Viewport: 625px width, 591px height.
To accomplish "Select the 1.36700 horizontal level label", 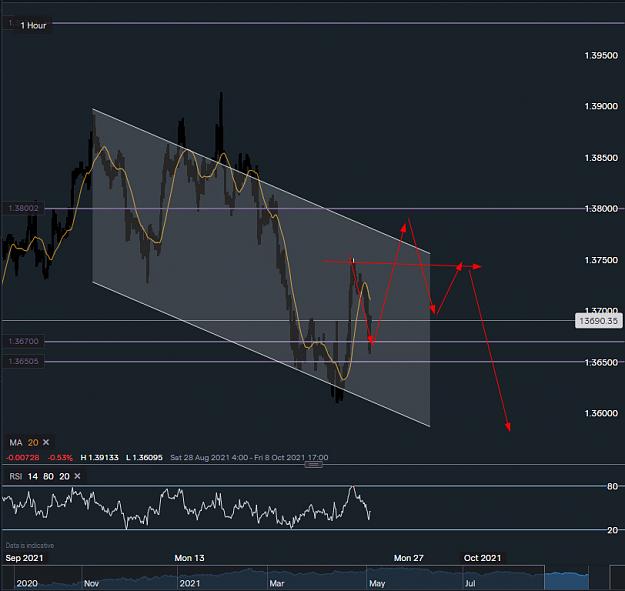I will [x=23, y=341].
